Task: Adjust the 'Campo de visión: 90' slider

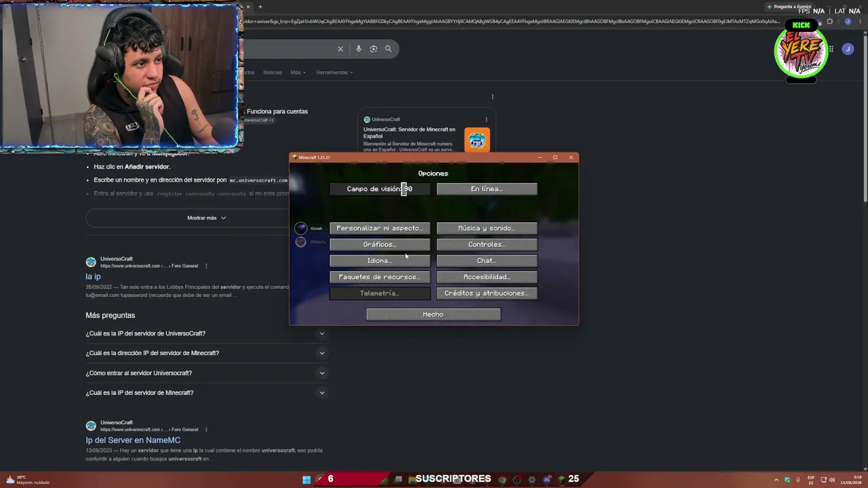Action: (x=380, y=189)
